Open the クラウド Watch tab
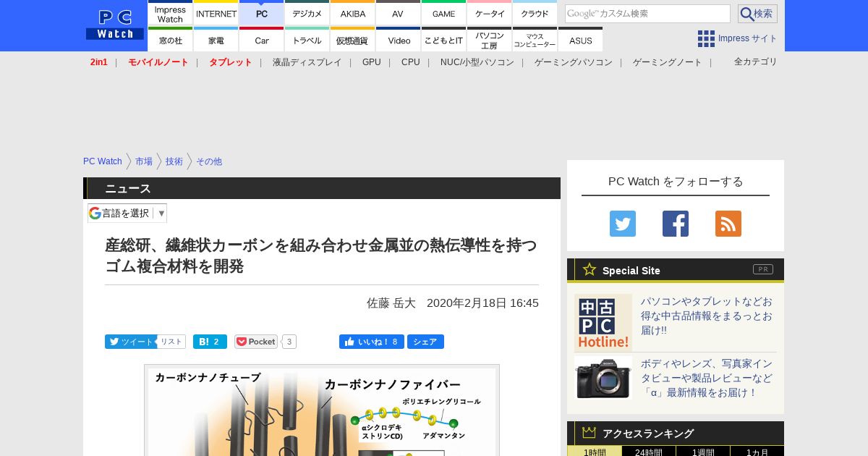The width and height of the screenshot is (868, 456). [535, 13]
